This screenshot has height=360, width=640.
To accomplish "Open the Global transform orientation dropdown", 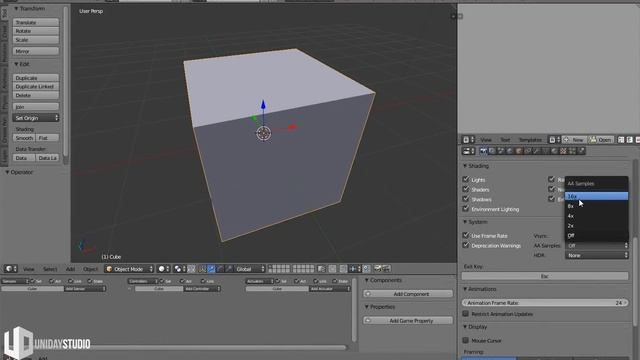I will 250,269.
